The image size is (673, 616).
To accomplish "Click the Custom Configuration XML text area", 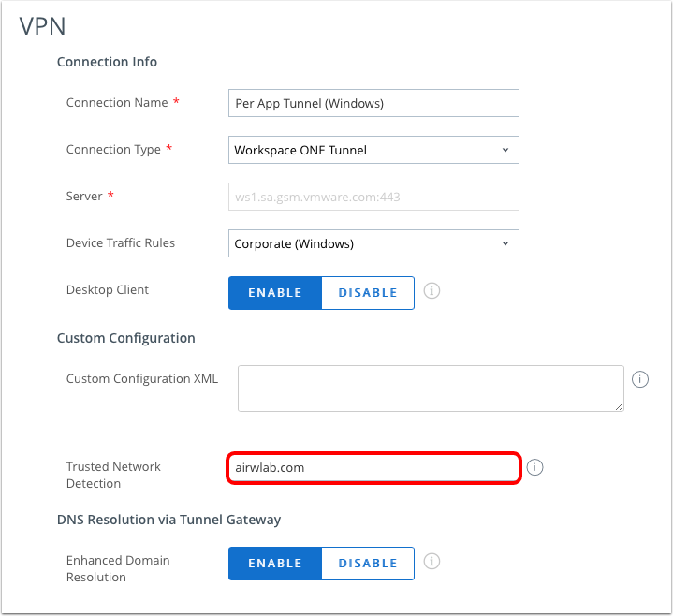I will tap(431, 389).
